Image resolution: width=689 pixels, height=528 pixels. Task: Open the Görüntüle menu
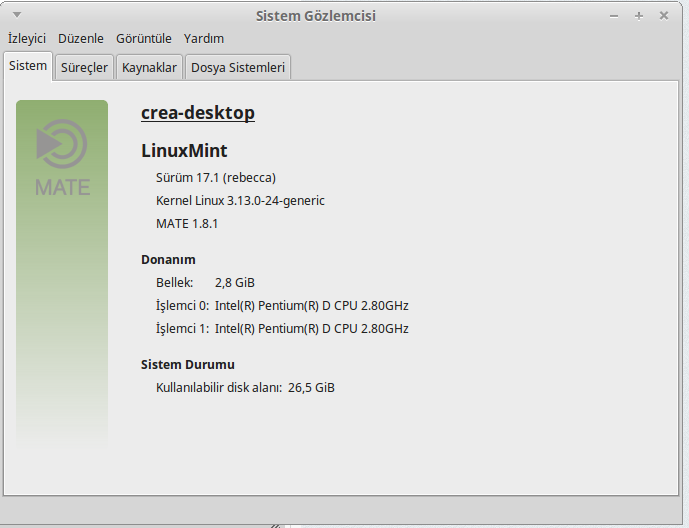click(144, 39)
